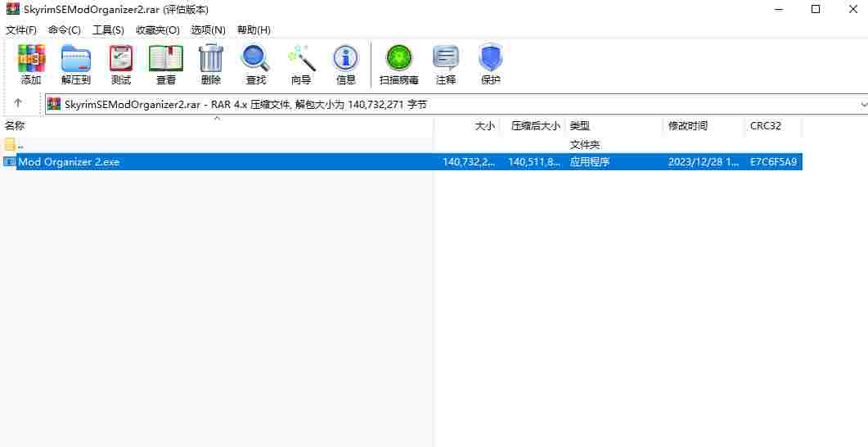Open the 工具(S) menu
The image size is (868, 447).
pyautogui.click(x=108, y=30)
